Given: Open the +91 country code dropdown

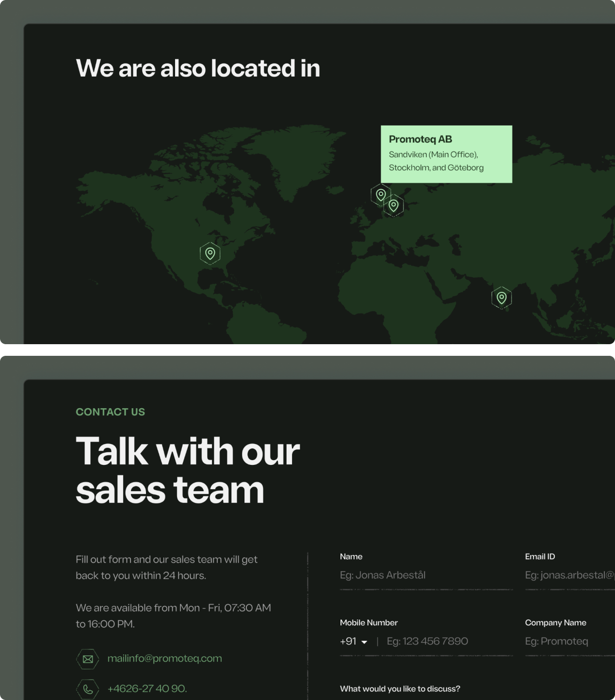Looking at the screenshot, I should pos(354,641).
